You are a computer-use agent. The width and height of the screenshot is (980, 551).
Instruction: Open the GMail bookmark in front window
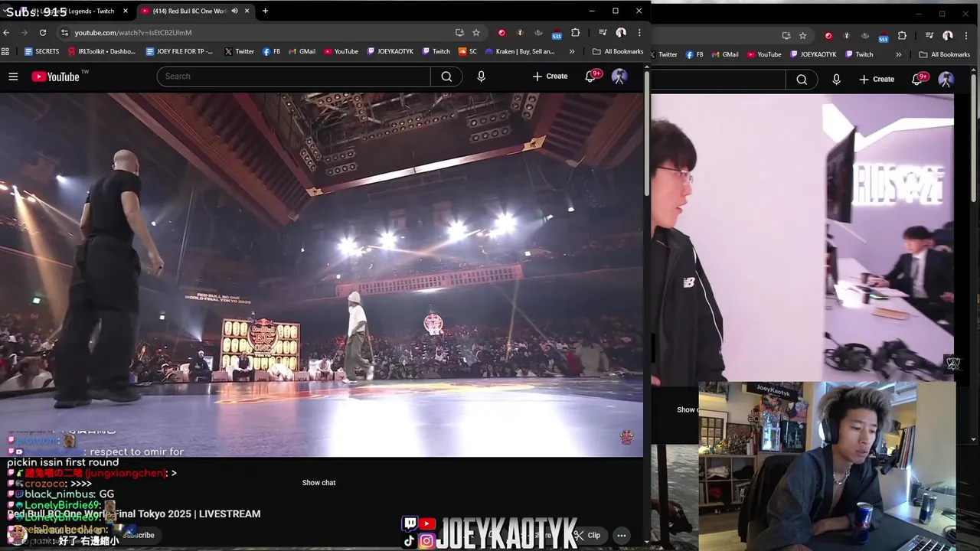[302, 52]
